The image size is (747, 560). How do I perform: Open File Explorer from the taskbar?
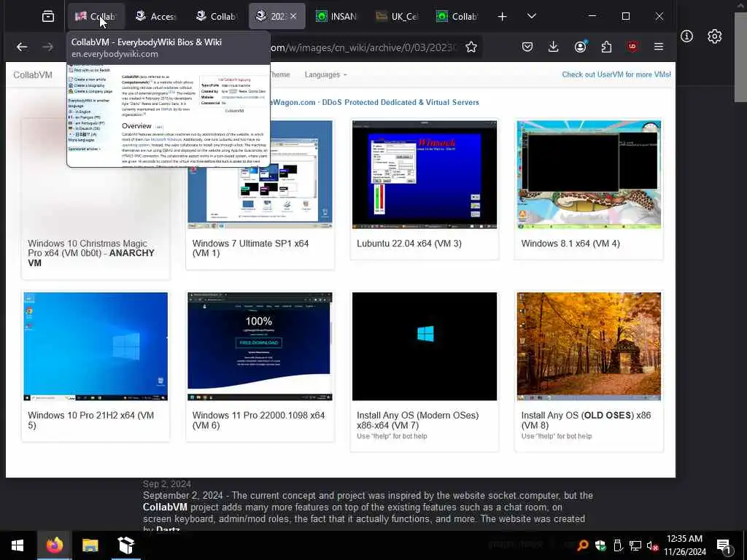(x=90, y=545)
